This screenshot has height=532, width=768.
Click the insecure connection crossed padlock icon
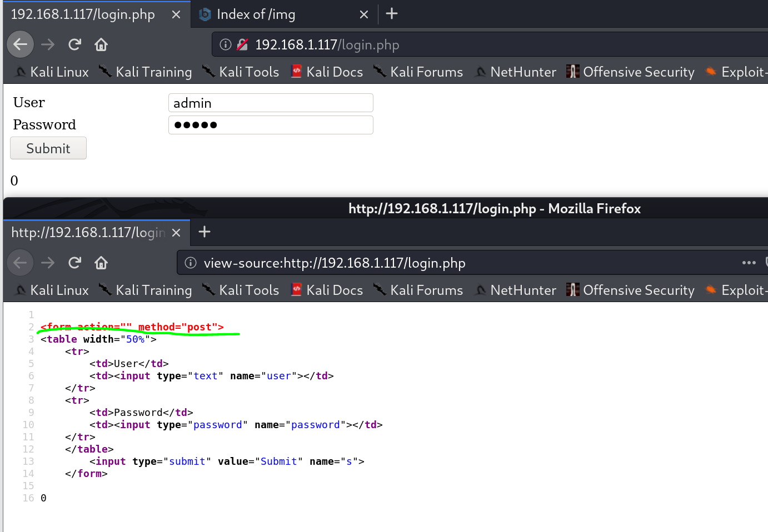[x=242, y=44]
